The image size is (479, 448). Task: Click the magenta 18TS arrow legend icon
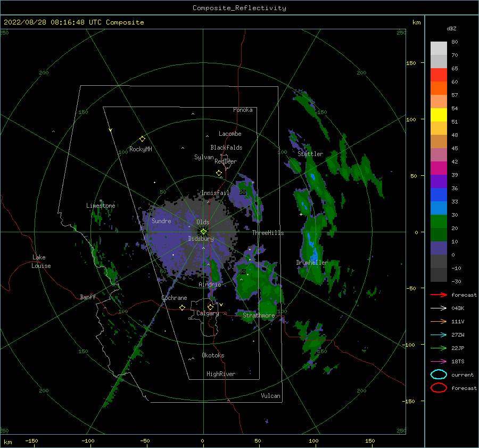pyautogui.click(x=439, y=362)
